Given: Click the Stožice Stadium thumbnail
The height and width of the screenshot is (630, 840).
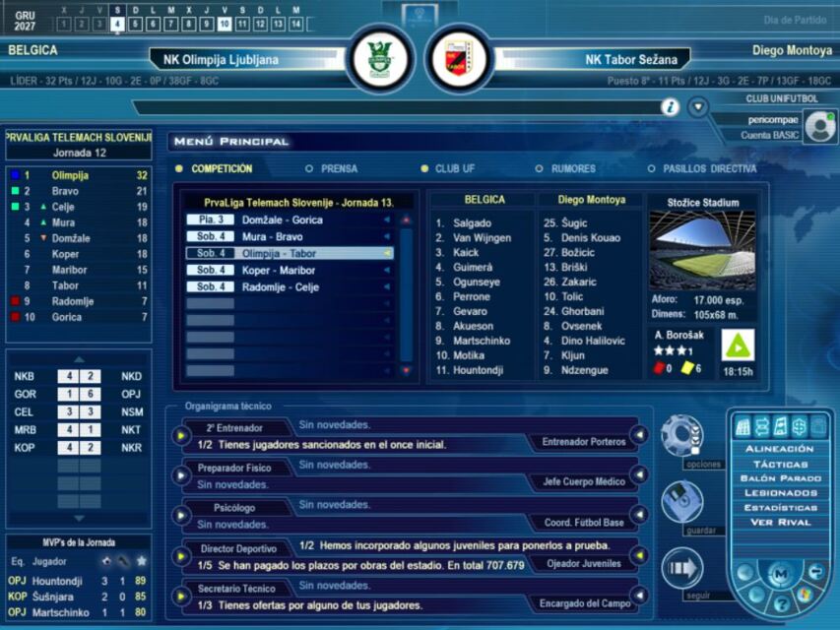Looking at the screenshot, I should pyautogui.click(x=702, y=245).
